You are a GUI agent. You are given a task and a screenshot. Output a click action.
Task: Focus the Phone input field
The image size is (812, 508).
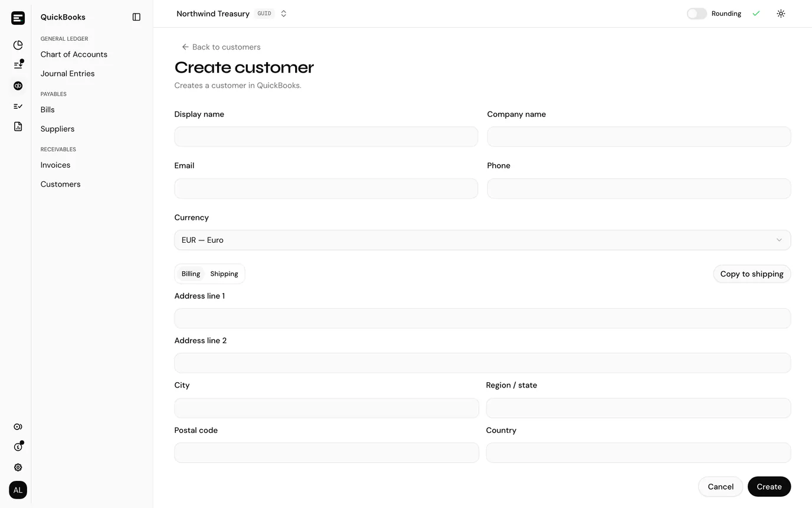tap(639, 188)
